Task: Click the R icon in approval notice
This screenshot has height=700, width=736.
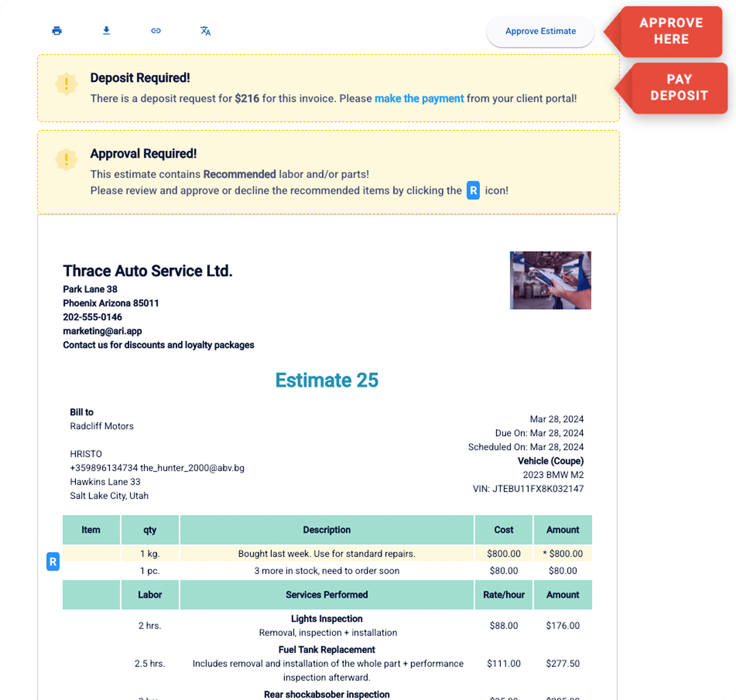Action: [x=473, y=190]
